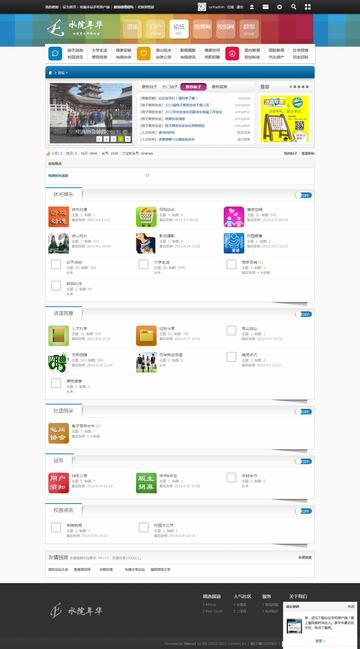Open the pink hearts forum icon
This screenshot has height=649, width=360.
click(x=234, y=217)
